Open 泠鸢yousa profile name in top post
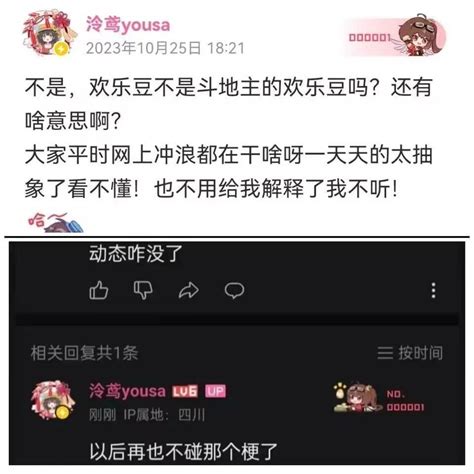Screen dimensions: 474x474 128,25
